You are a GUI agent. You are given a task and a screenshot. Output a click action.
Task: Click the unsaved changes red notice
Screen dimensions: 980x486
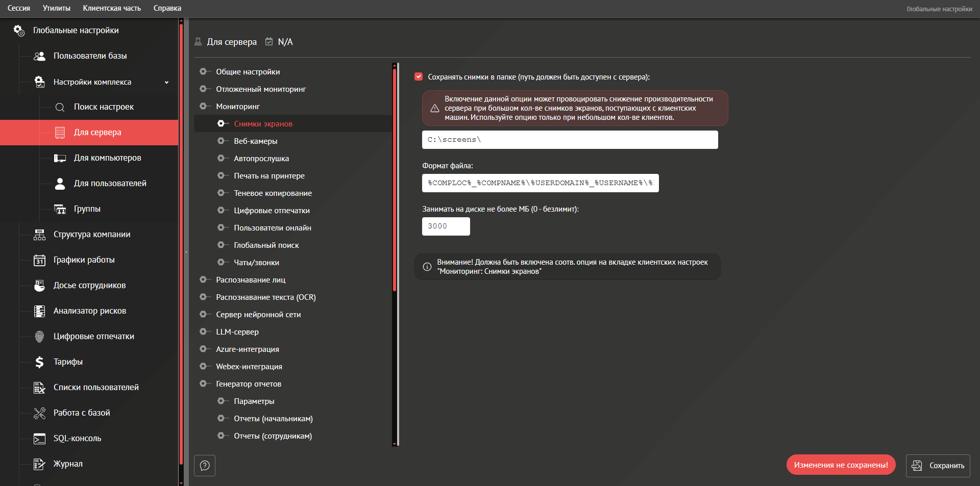(841, 465)
